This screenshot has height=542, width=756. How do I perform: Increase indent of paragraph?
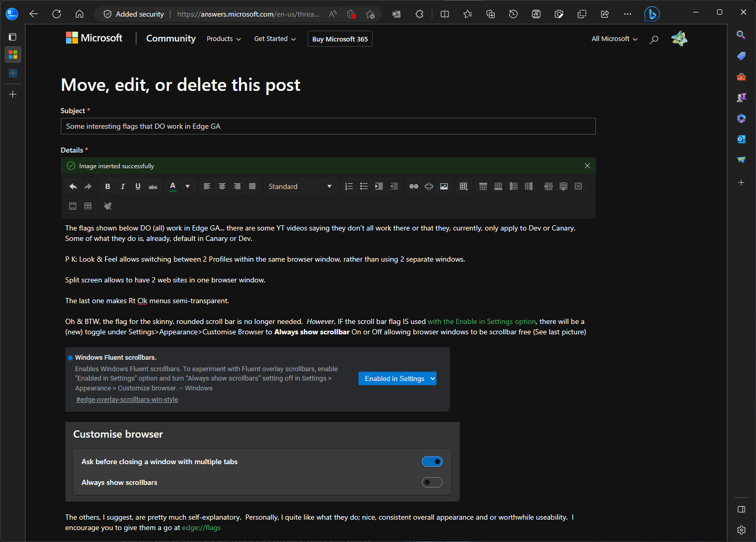pyautogui.click(x=379, y=186)
